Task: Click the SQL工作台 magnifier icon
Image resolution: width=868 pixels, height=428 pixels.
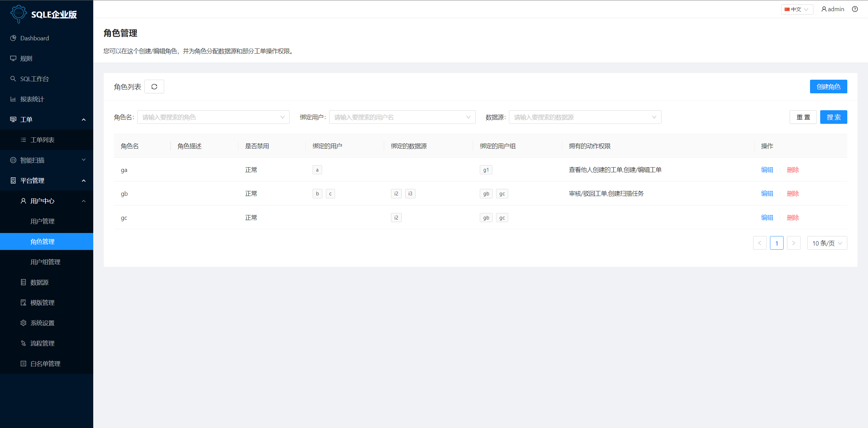Action: coord(13,79)
